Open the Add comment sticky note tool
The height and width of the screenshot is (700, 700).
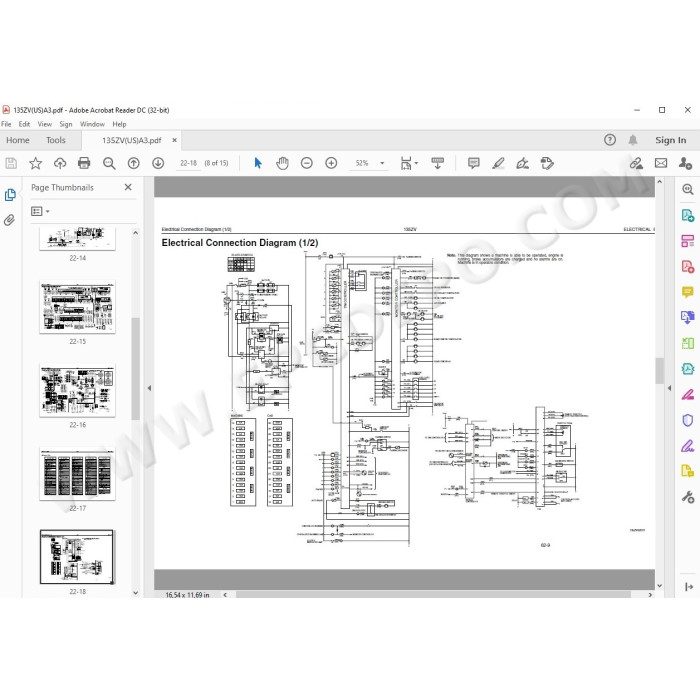[474, 163]
